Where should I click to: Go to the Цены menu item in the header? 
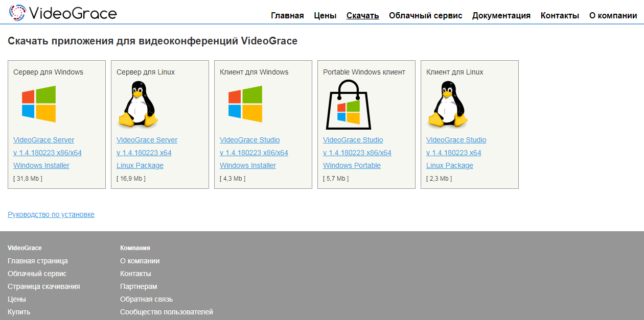tap(325, 15)
